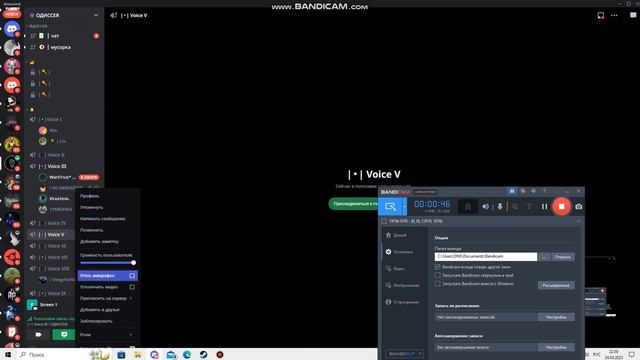Open Bandicam red record icon on taskbar

click(220, 355)
